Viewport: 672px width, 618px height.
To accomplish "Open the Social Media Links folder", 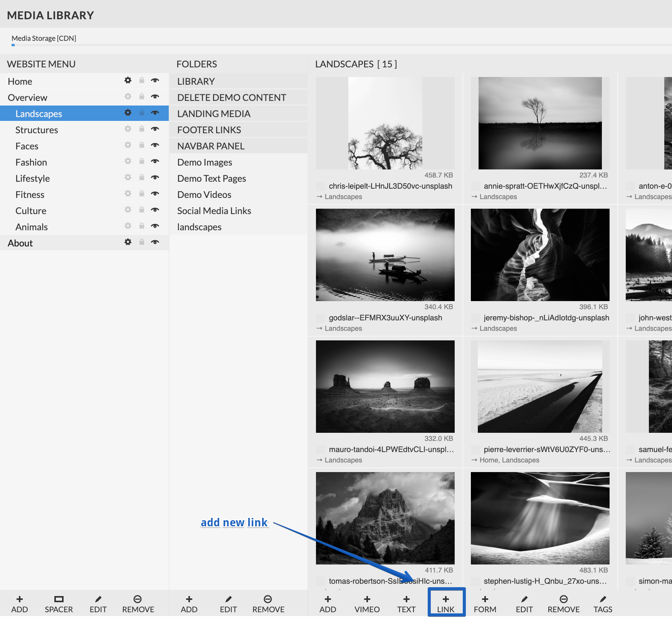I will pos(239,211).
